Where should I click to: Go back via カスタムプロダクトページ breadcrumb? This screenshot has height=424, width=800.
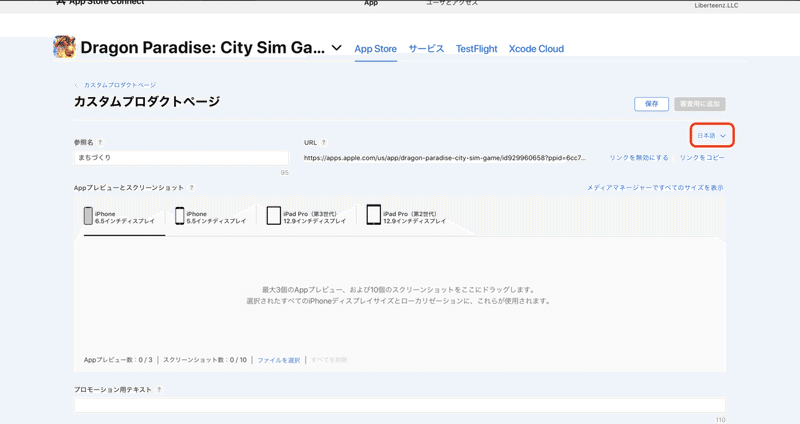(119, 85)
